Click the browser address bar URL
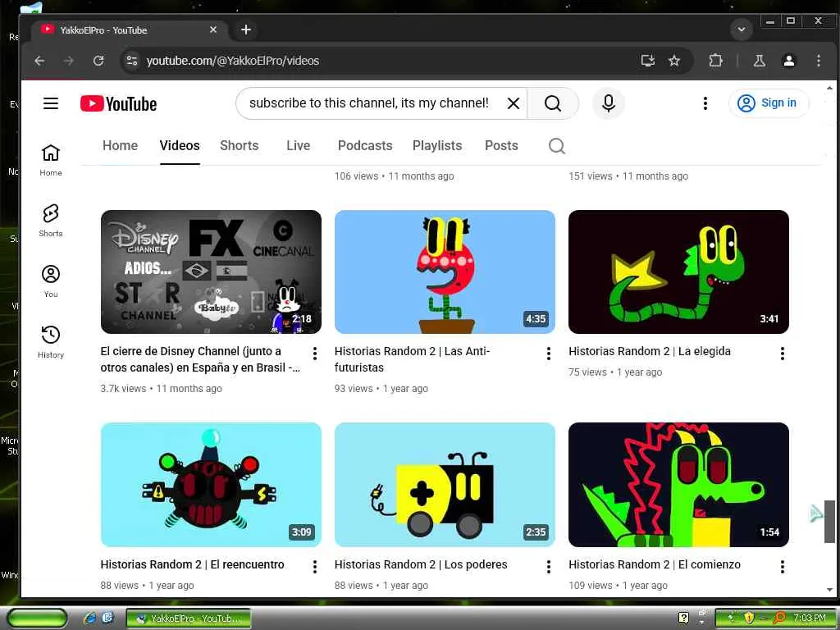The image size is (840, 630). click(232, 61)
